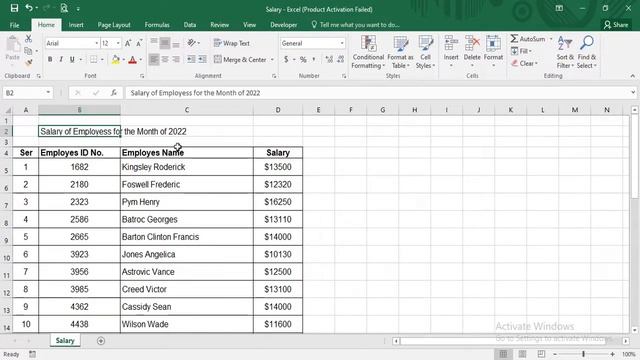The height and width of the screenshot is (360, 640).
Task: Toggle Italic formatting
Action: click(61, 60)
